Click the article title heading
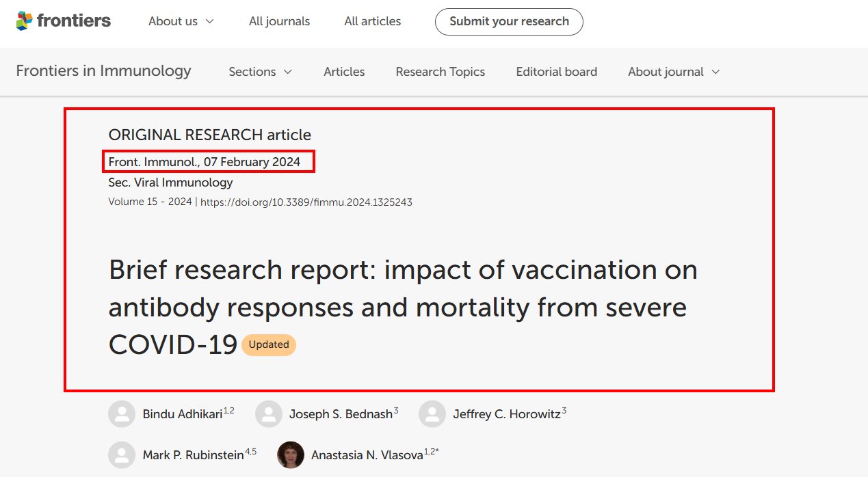The width and height of the screenshot is (868, 477). [x=403, y=308]
